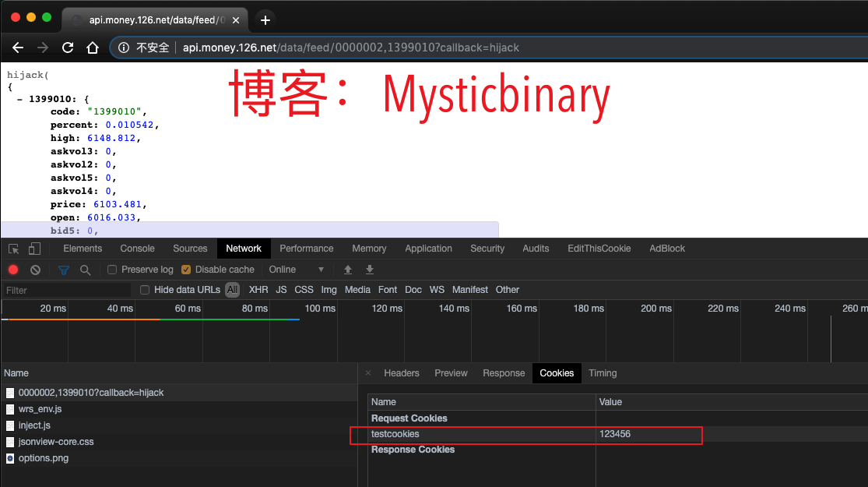Click the inspect element picker icon
Image resolution: width=868 pixels, height=487 pixels.
click(x=13, y=249)
